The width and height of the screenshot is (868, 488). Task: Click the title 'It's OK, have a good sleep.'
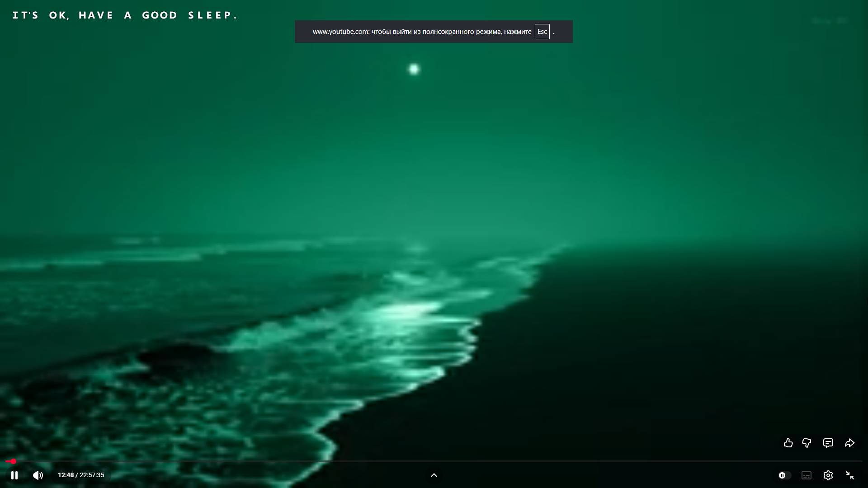(x=125, y=15)
